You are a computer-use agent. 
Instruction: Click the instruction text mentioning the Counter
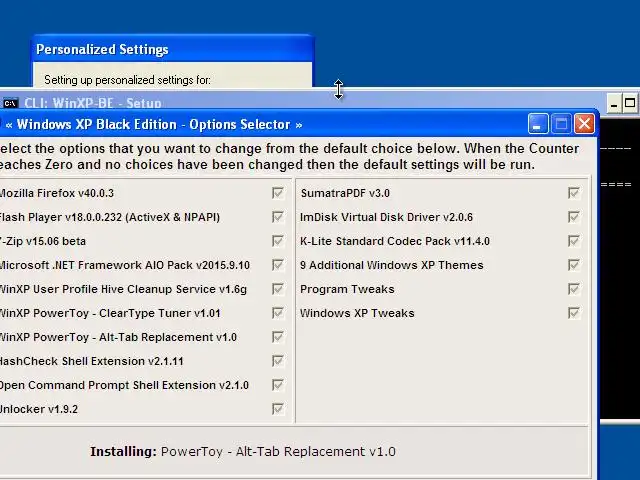[289, 156]
